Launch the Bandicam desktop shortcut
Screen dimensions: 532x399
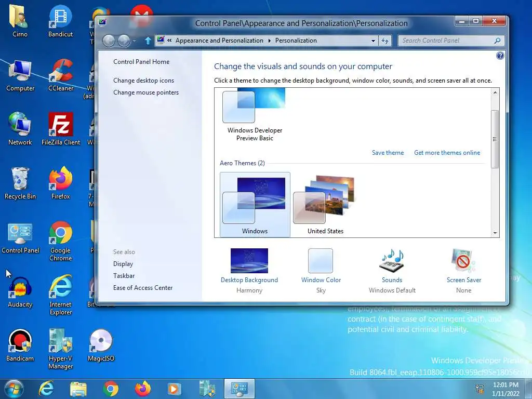tap(20, 345)
